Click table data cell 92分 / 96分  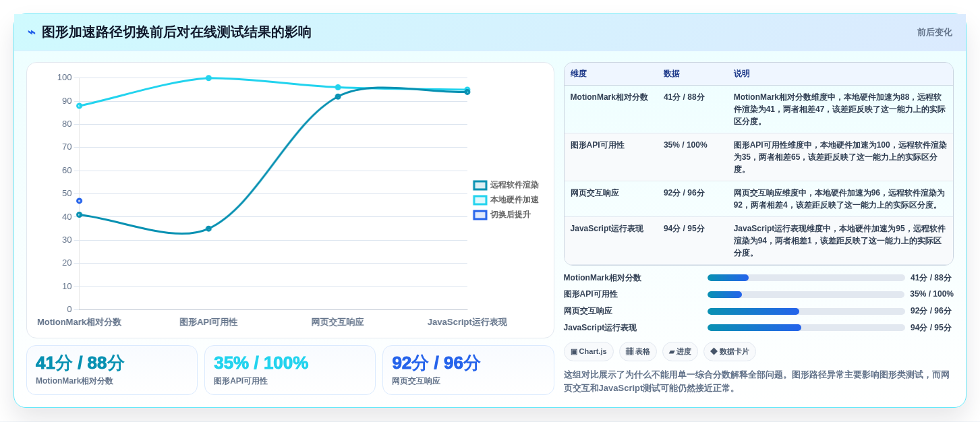684,193
